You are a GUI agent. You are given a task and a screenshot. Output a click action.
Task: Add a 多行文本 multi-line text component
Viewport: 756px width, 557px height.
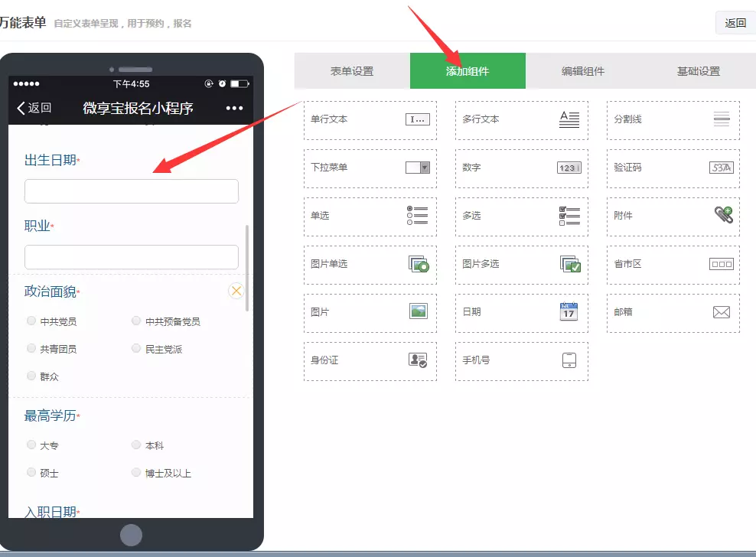pos(521,119)
